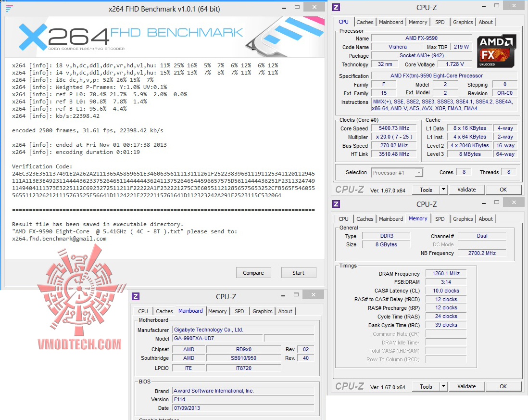
Task: Click the BIOS version F11d field
Action: click(x=243, y=399)
